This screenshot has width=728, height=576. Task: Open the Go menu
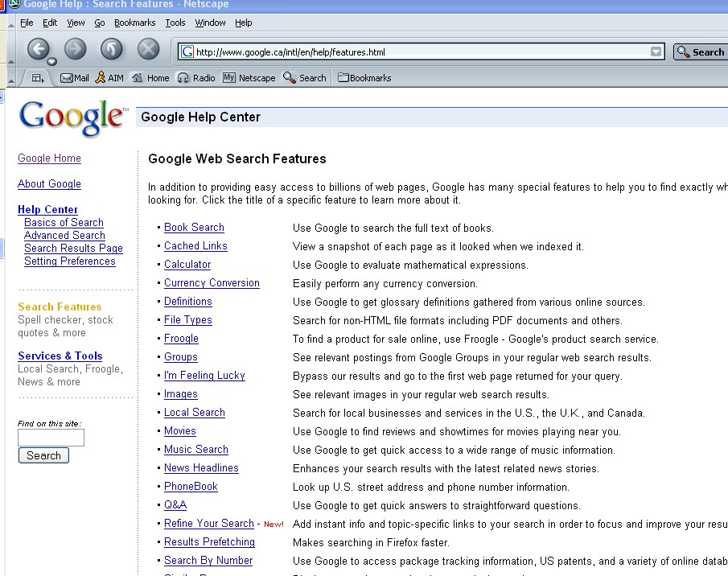(x=100, y=23)
